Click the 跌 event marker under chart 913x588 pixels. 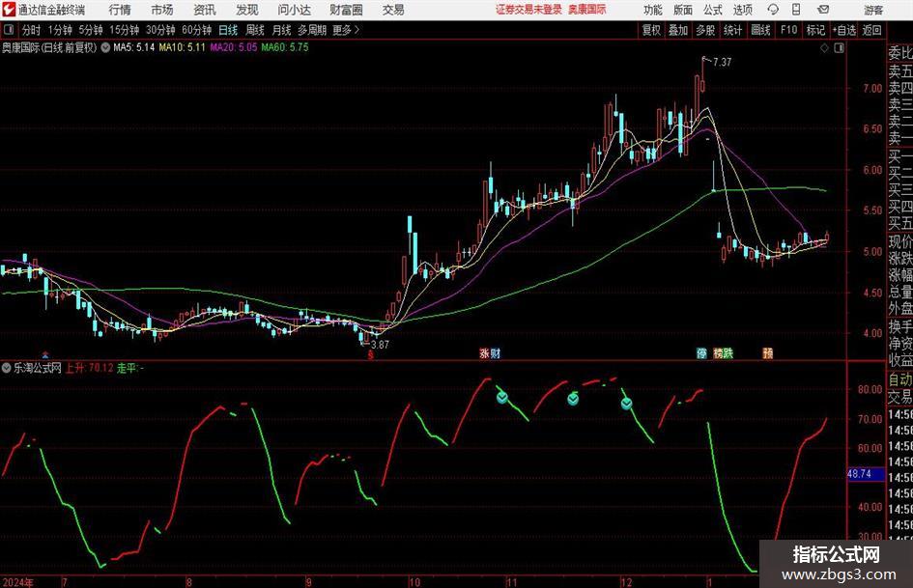pyautogui.click(x=728, y=353)
